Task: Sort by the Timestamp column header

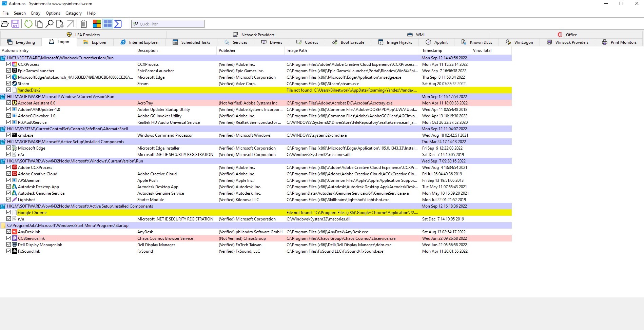Action: pos(445,51)
